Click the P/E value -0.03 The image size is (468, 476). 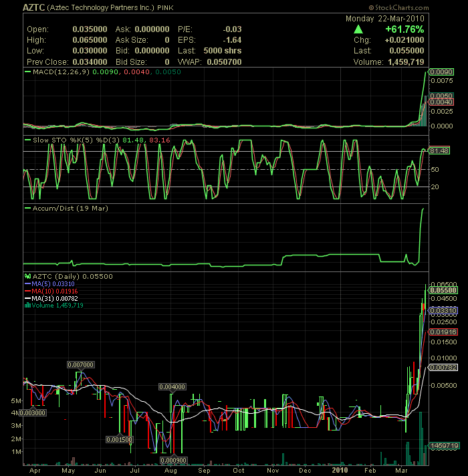coord(232,29)
